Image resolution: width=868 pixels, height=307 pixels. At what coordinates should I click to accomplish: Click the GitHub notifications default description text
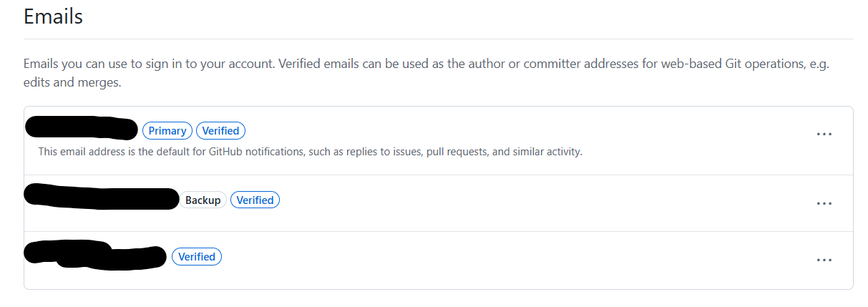pos(310,152)
